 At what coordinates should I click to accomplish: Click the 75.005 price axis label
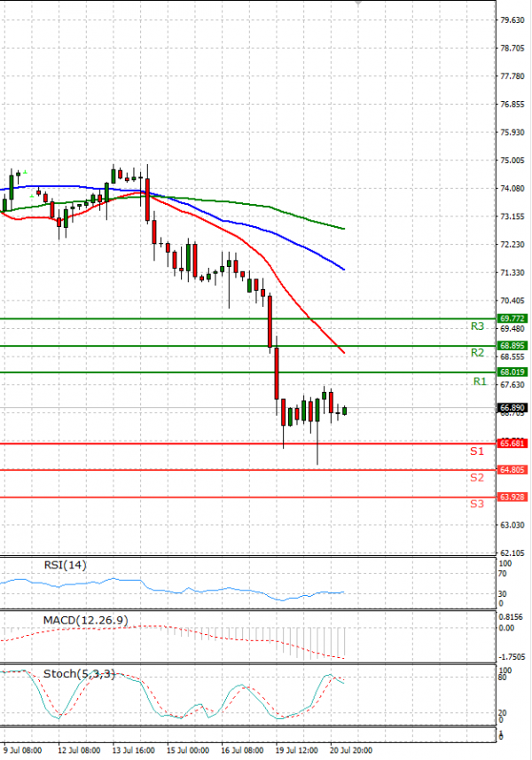512,161
